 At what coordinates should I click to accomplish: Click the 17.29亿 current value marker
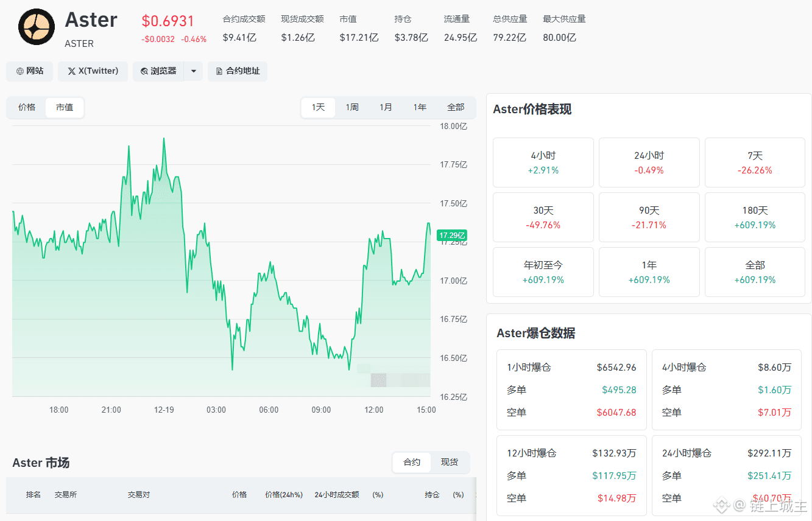pyautogui.click(x=452, y=236)
